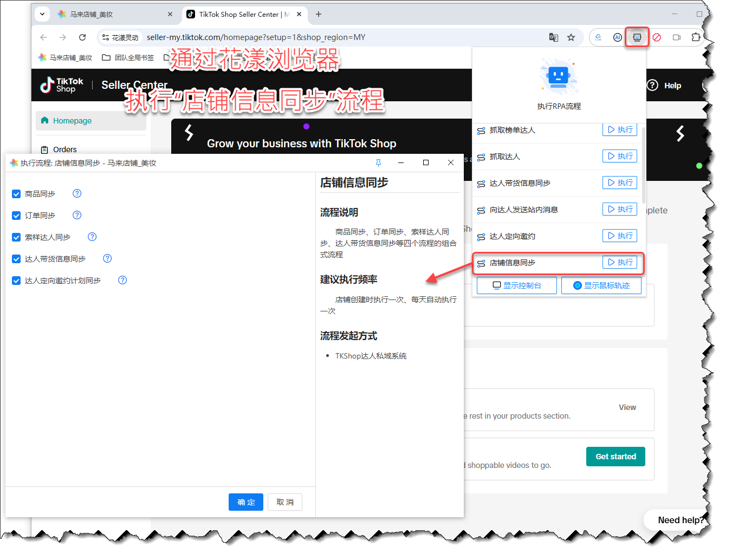This screenshot has width=732, height=560.
Task: Click the large robot icon above 执行RPA流程
Action: point(559,76)
